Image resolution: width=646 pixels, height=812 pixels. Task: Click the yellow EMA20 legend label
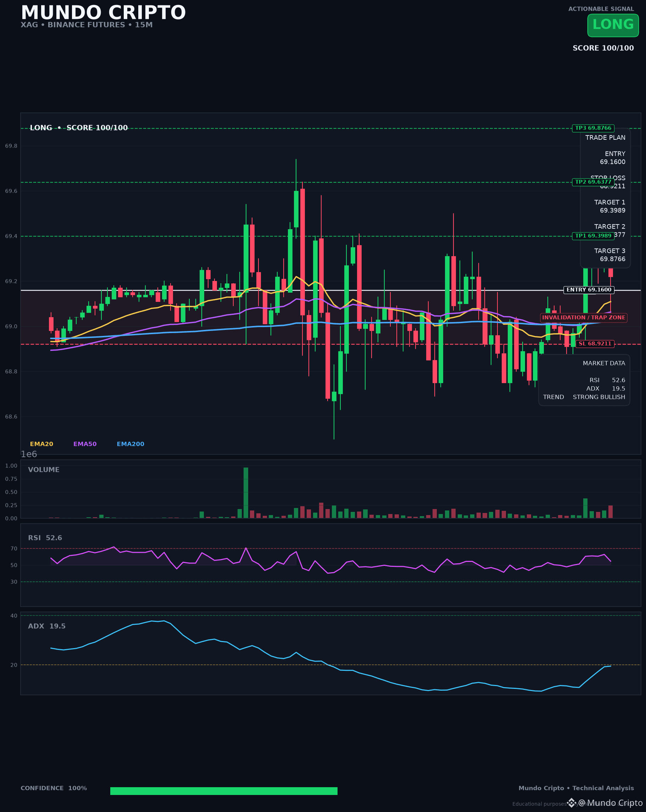[41, 444]
